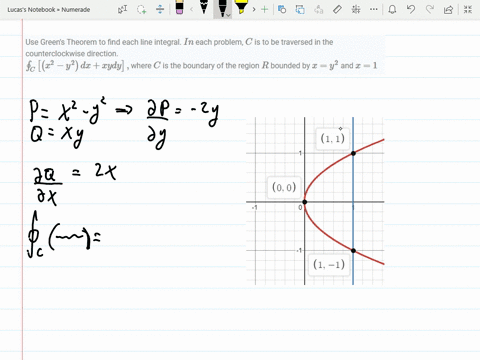This screenshot has height=360, width=480.
Task: Choose the first black pen
Action: [204, 7]
